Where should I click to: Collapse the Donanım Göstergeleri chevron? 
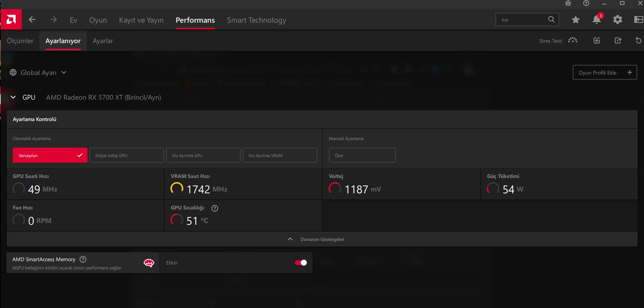click(x=290, y=239)
